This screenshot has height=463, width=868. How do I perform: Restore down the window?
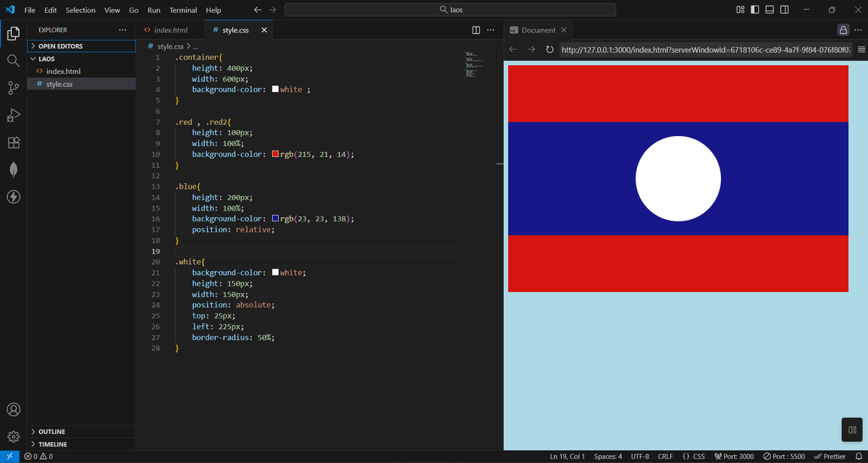click(832, 10)
